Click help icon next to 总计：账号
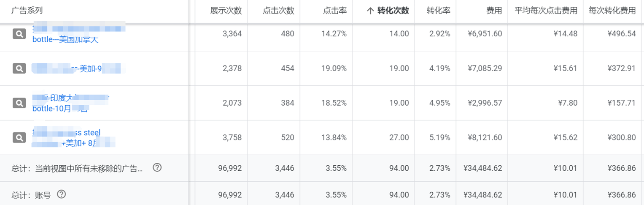The height and width of the screenshot is (205, 644). coord(62,194)
